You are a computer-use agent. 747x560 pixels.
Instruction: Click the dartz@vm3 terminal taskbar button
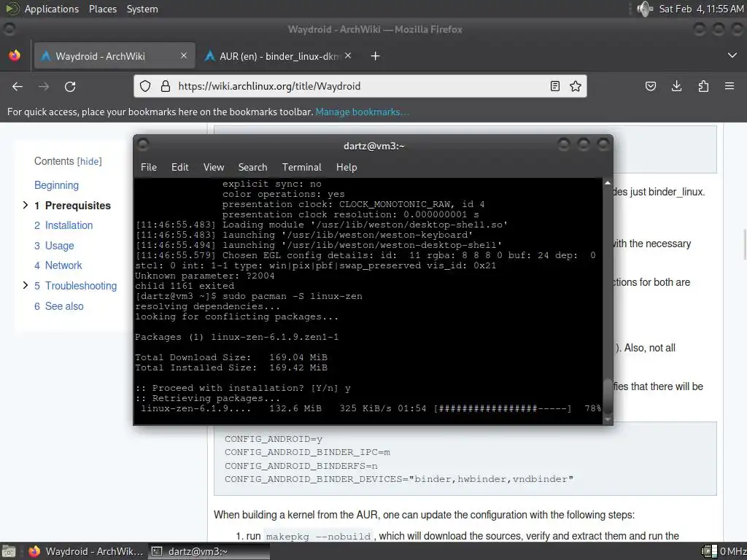click(x=209, y=551)
